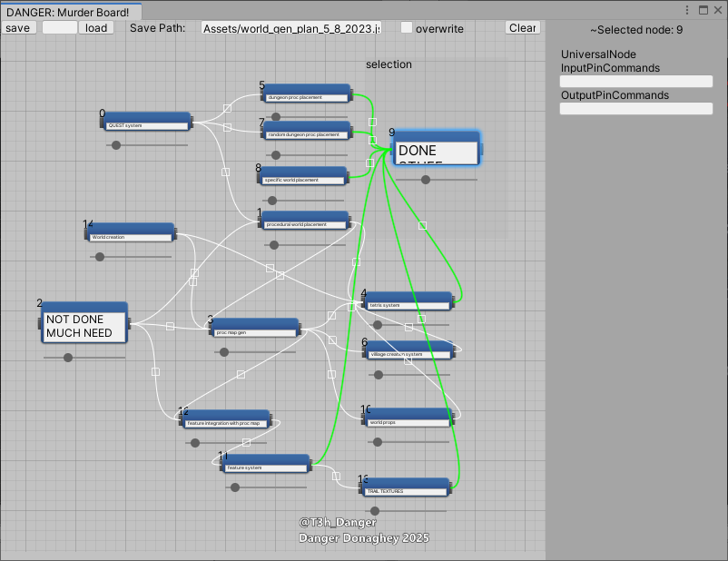Click the input pin of village creation system node

click(x=363, y=351)
